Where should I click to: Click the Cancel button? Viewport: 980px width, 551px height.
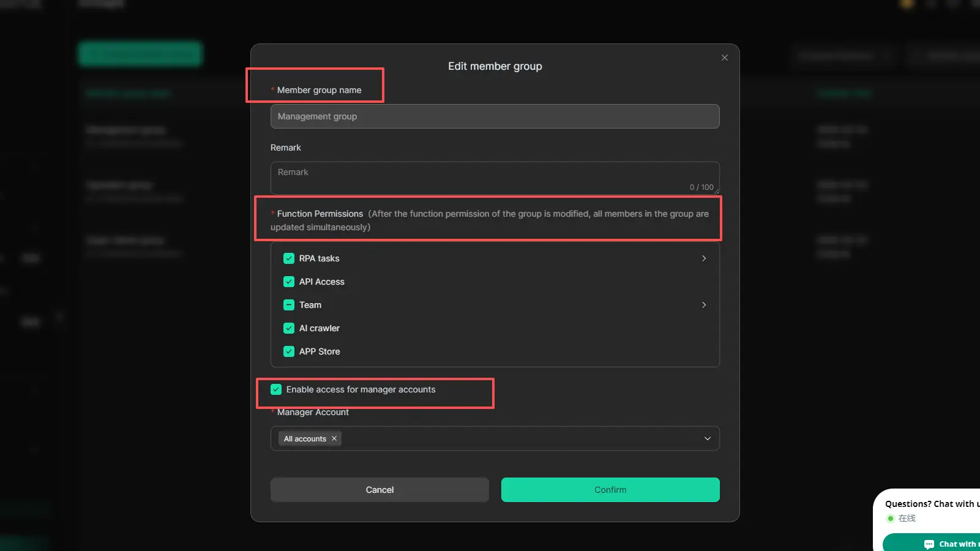tap(380, 490)
